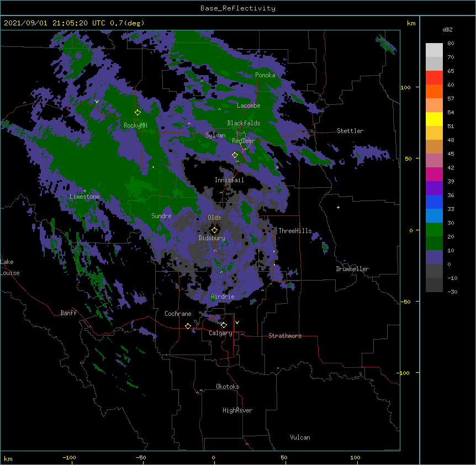Click the Sundre town label
Image resolution: width=476 pixels, height=465 pixels.
click(x=161, y=216)
